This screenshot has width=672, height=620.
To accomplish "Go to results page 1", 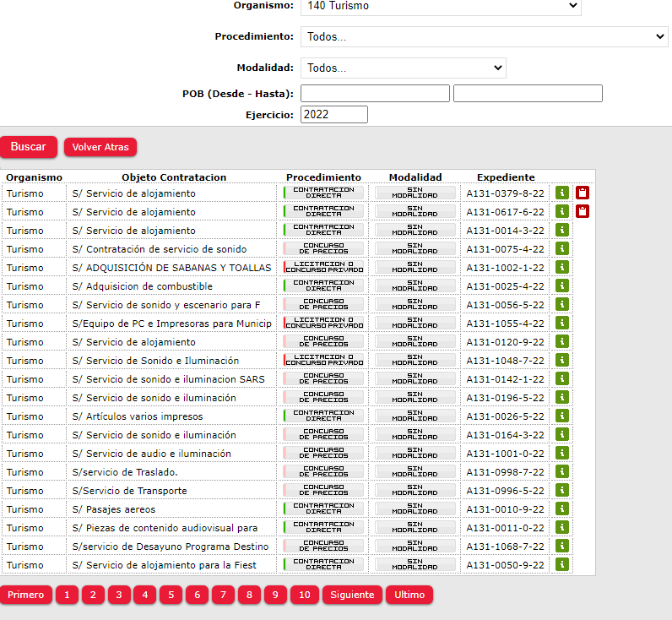I will [67, 595].
